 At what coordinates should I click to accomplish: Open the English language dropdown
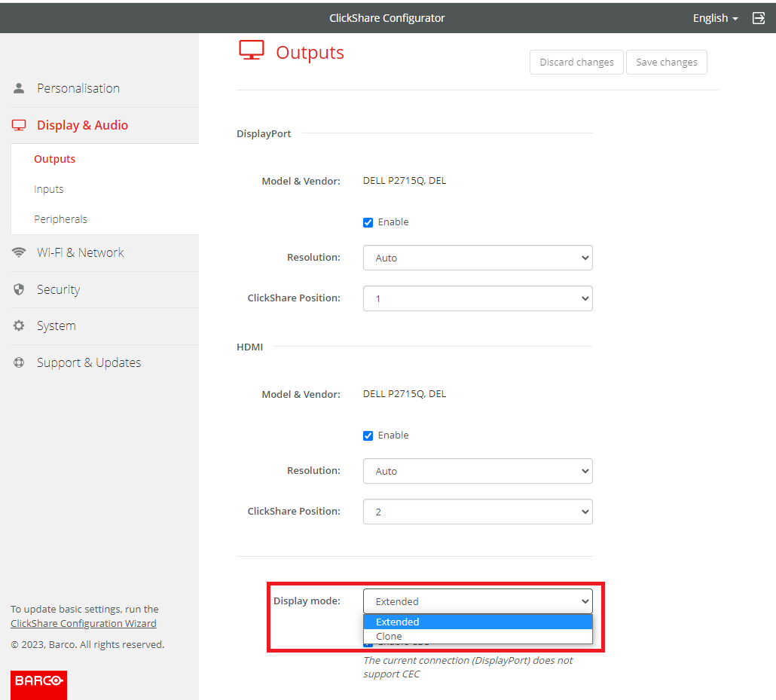[715, 18]
